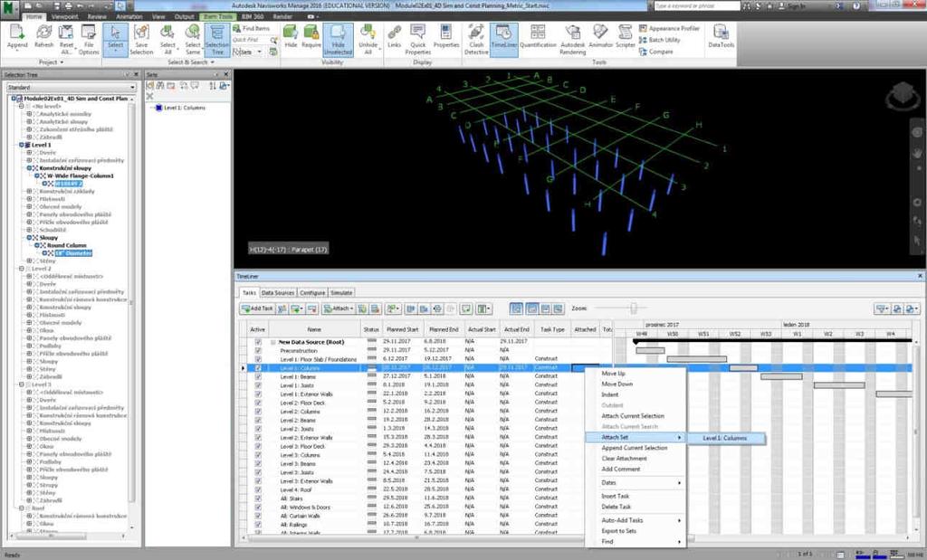Open DataTools from the ribbon
This screenshot has height=560, width=927.
coord(721,36)
